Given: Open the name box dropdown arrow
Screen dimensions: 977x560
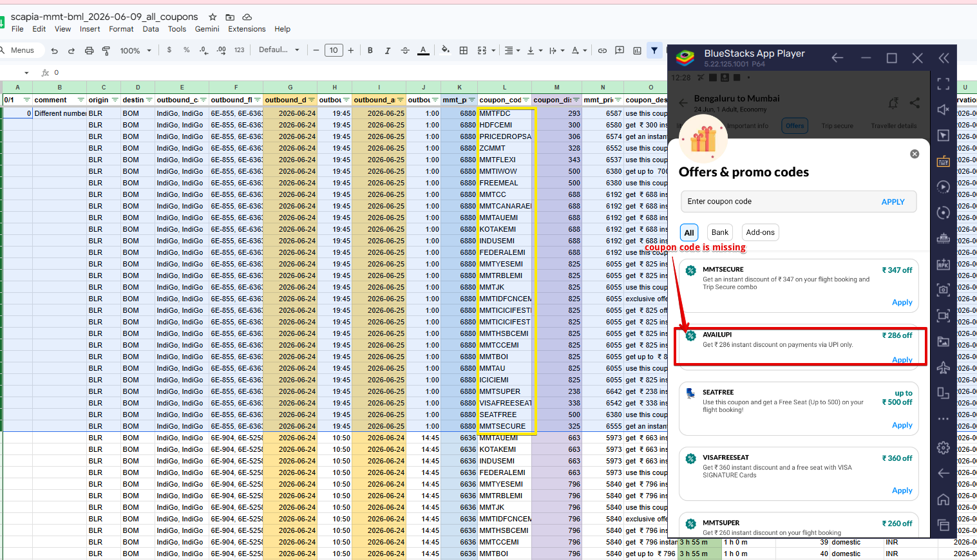Looking at the screenshot, I should [x=26, y=73].
